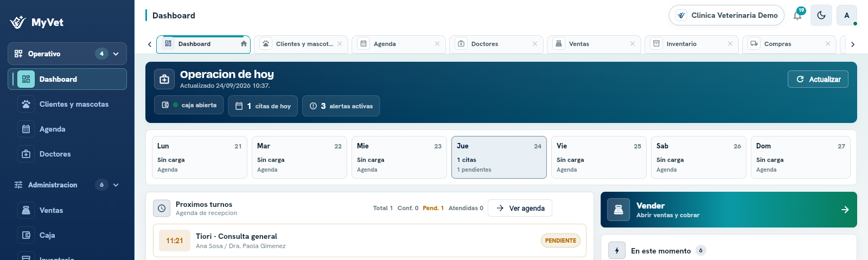Open Doctores in the sidebar
Viewport: 868px width, 260px height.
click(x=67, y=154)
